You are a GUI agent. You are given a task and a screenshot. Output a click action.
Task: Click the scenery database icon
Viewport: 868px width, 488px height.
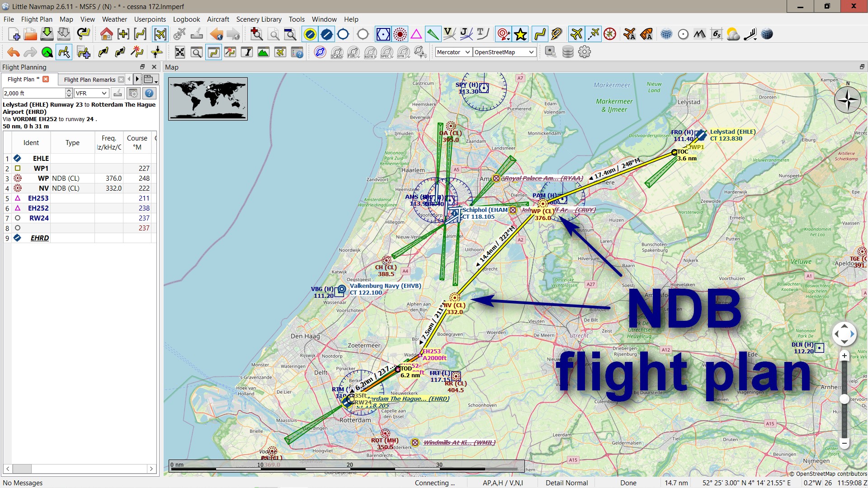(568, 52)
